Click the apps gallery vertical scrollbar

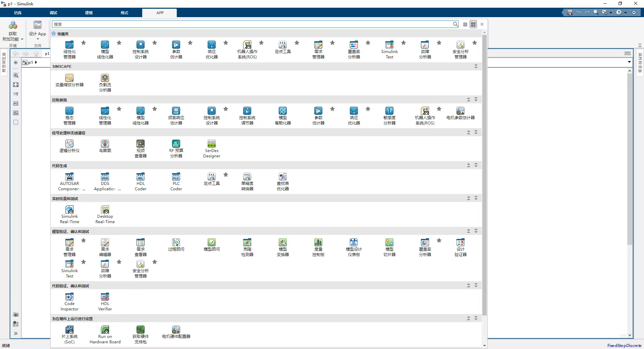(x=484, y=174)
